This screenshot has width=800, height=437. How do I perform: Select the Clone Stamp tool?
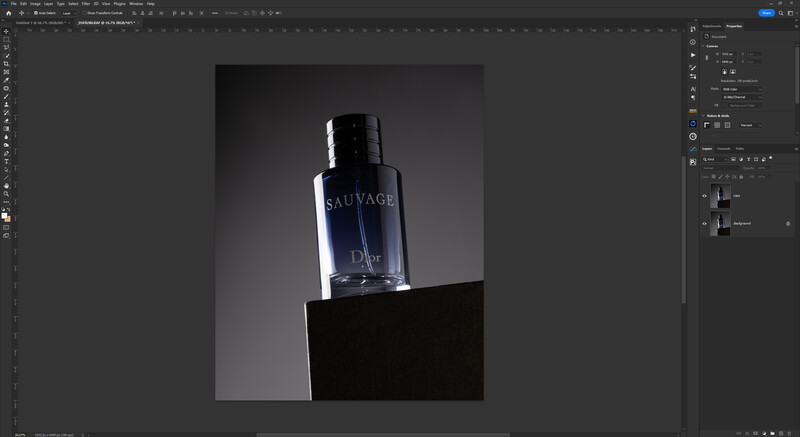pyautogui.click(x=6, y=105)
